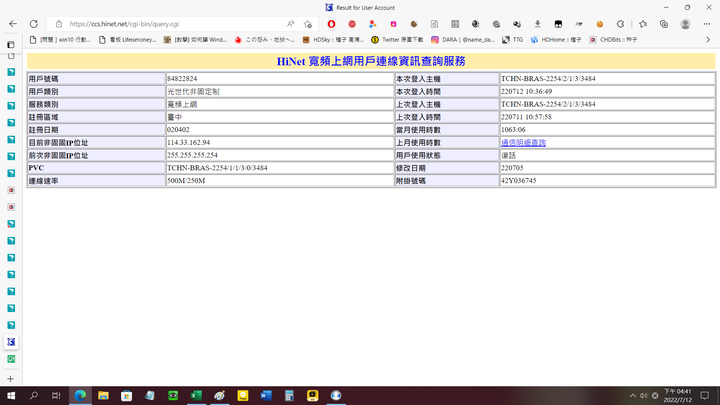Open Edge Settings and more menu
The height and width of the screenshot is (405, 720).
[707, 24]
